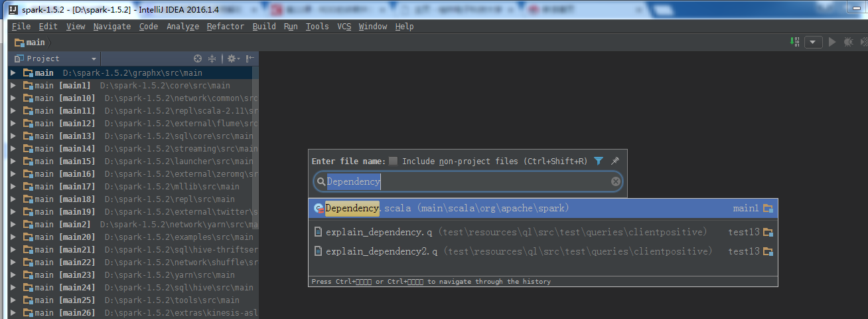
Task: Click the Run with Coverage icon
Action: [863, 42]
